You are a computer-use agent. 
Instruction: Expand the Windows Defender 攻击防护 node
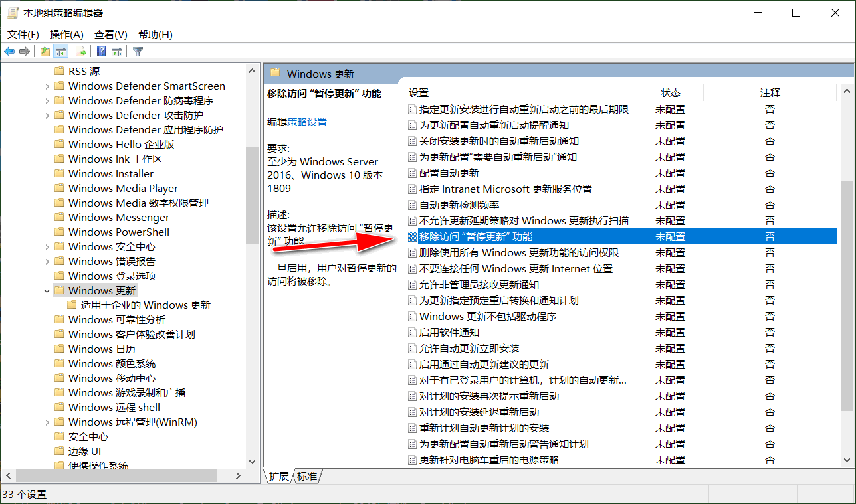click(x=47, y=115)
